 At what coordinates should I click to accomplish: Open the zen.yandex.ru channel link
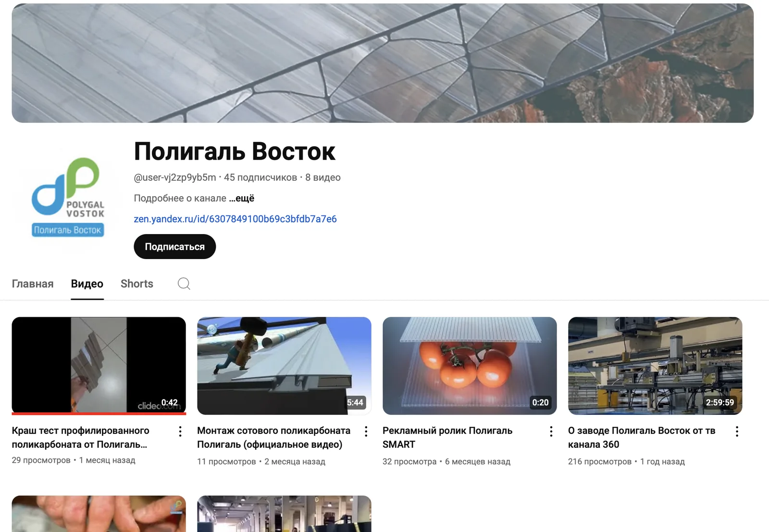(x=235, y=219)
